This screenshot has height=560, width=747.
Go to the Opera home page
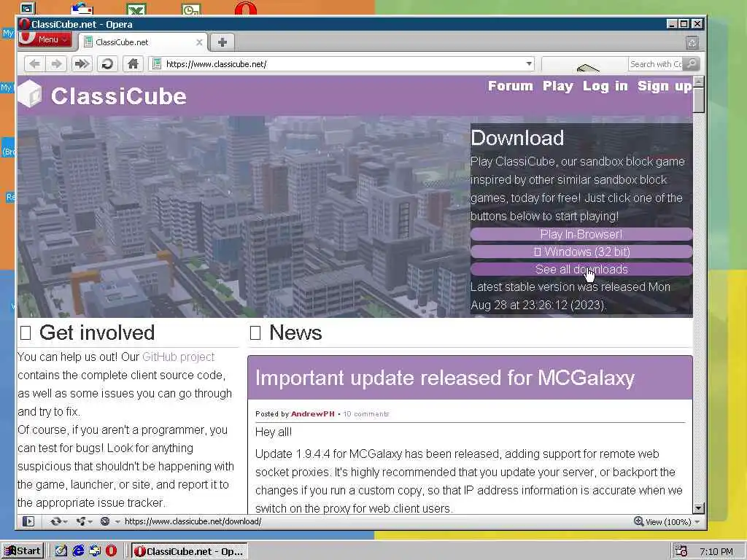pos(133,64)
